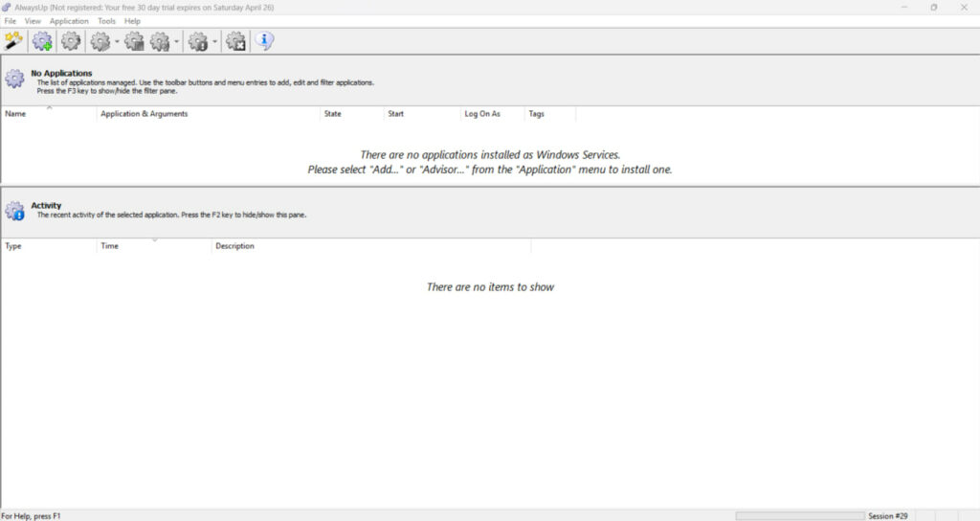Click the 'No Applications' heading text
Screen dimensions: 980x521
point(61,73)
